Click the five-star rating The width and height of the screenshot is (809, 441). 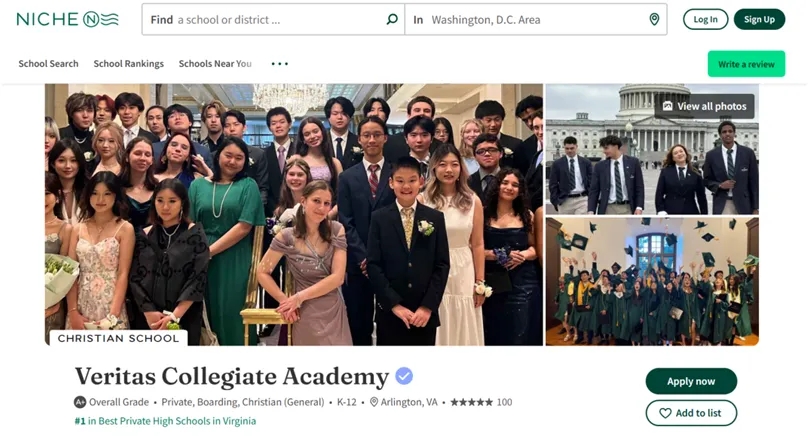(x=471, y=402)
